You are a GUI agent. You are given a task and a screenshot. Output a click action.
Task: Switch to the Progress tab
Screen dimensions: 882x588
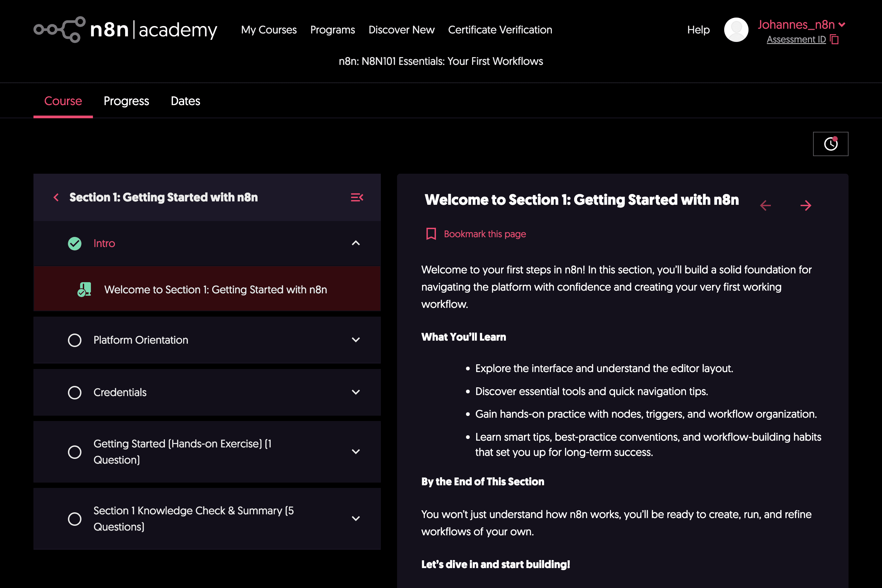[126, 101]
